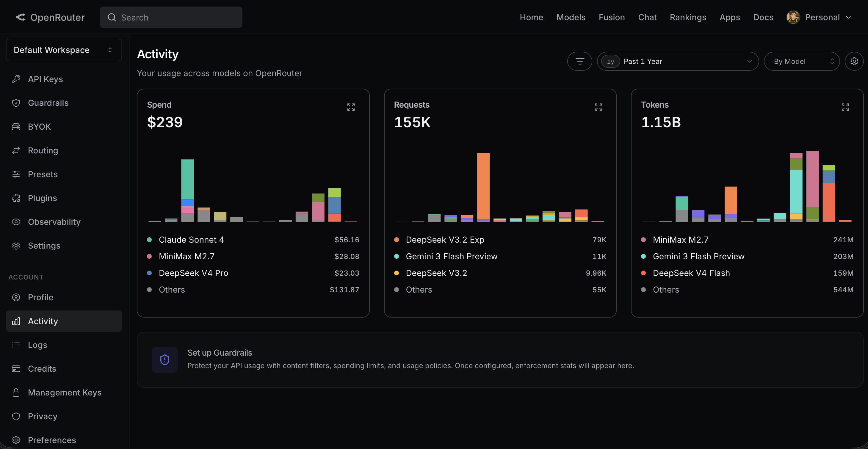868x449 pixels.
Task: Select the DeepSeek V3.2 9.96K row
Action: (x=500, y=273)
